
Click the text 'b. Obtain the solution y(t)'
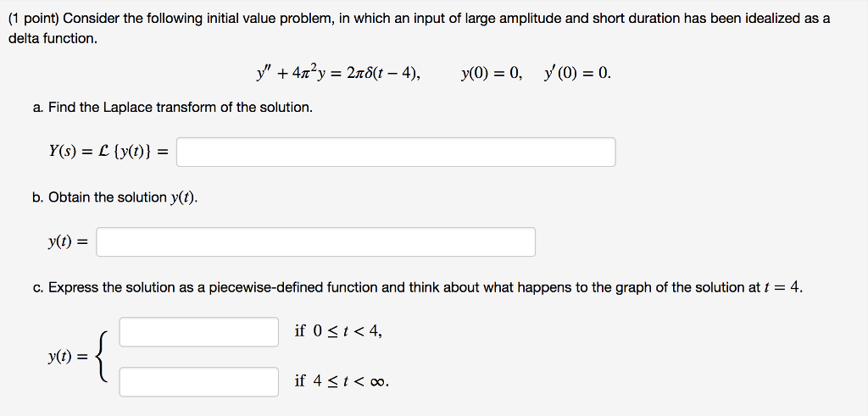(x=115, y=197)
